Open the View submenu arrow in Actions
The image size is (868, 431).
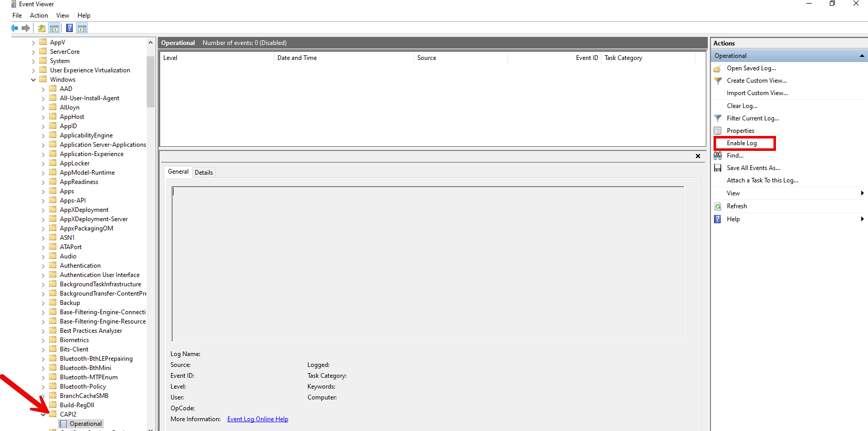tap(862, 193)
